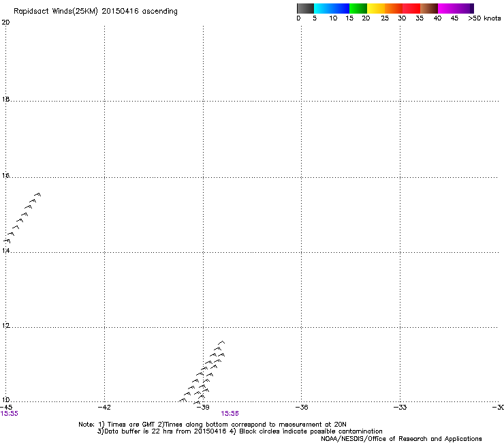Viewport: 504px width, 443px height.
Task: Click the '10' colorbar tick label
Action: click(333, 18)
